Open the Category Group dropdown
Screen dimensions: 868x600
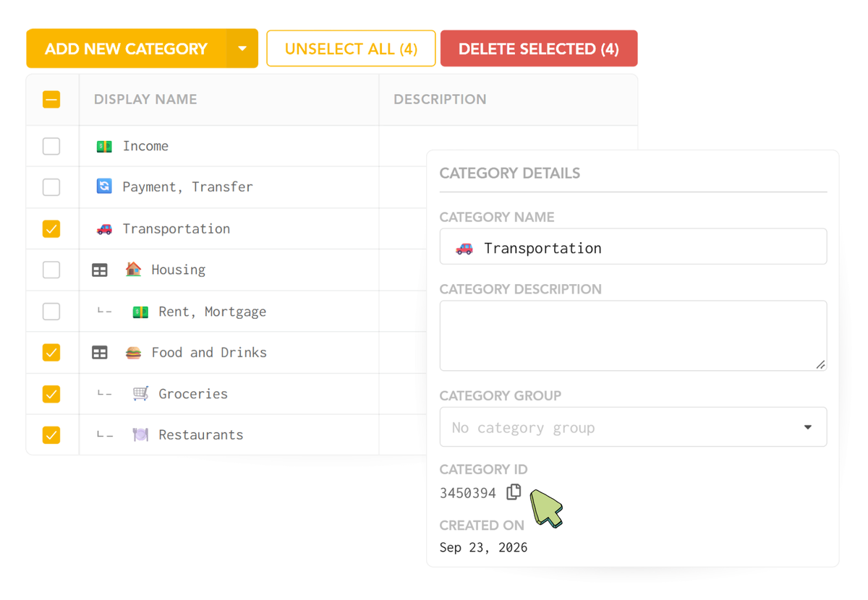(633, 427)
